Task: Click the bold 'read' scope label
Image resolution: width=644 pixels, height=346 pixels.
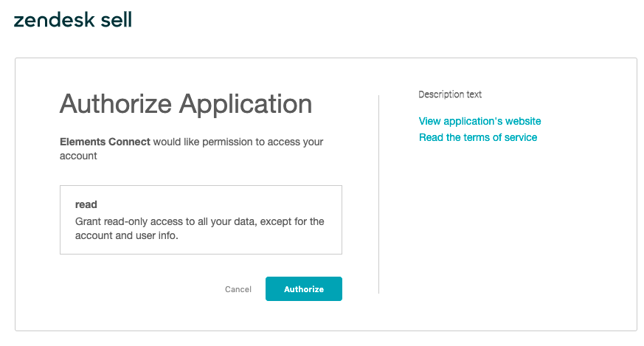Action: tap(86, 204)
